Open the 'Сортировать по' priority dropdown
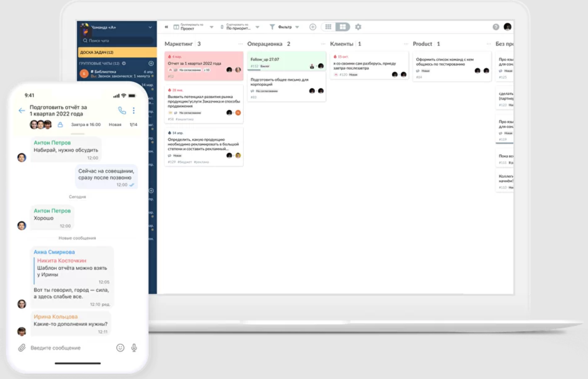This screenshot has width=588, height=379. click(240, 27)
